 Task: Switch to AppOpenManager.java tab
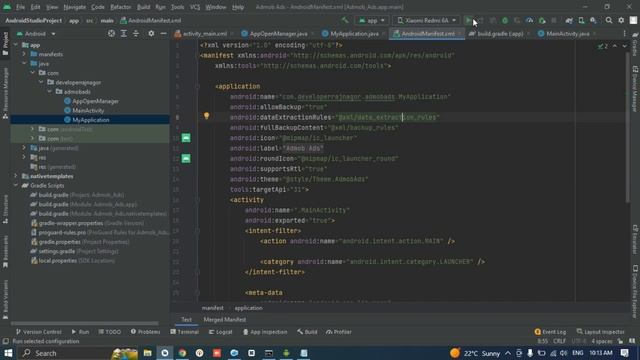click(x=275, y=33)
